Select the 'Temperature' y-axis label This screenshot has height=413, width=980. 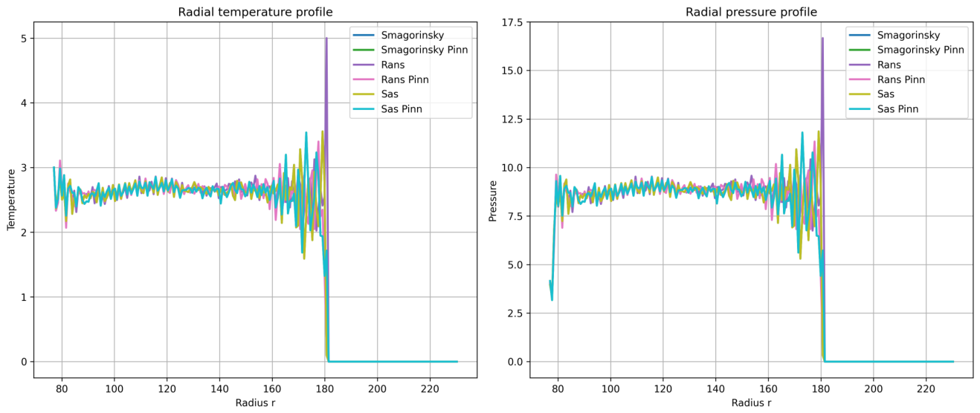pyautogui.click(x=12, y=199)
